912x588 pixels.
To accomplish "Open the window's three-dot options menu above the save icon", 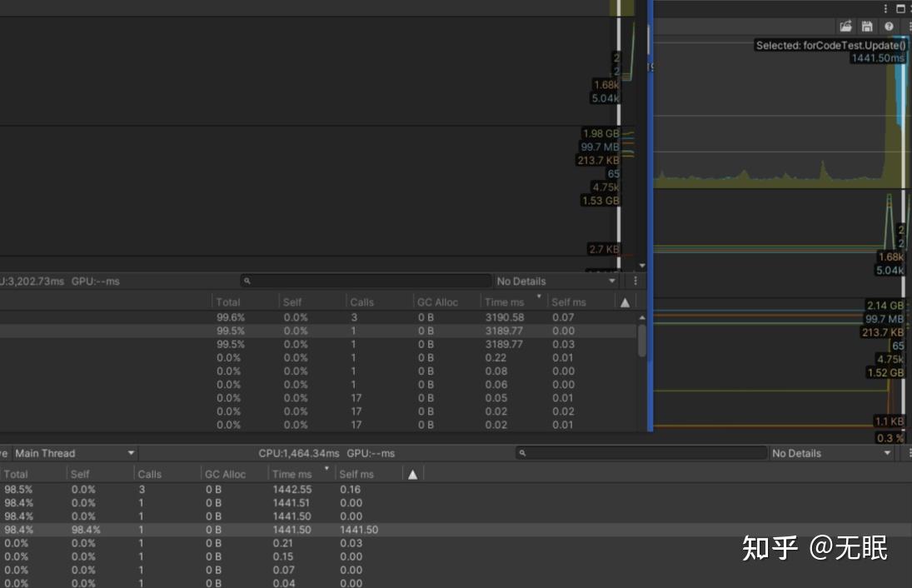I will (x=886, y=8).
